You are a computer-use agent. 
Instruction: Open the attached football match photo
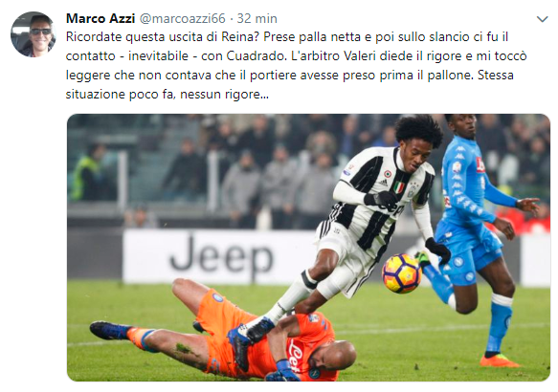click(308, 248)
